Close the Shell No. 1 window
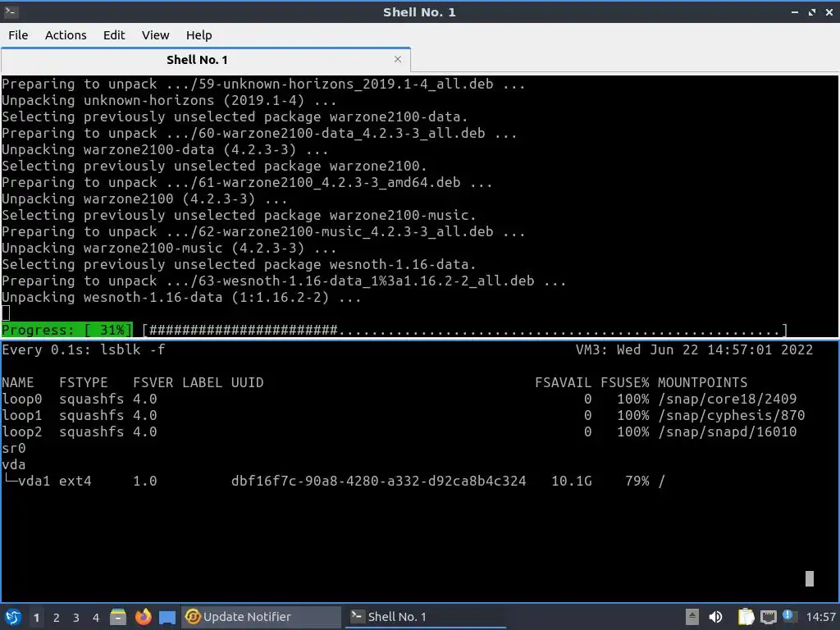The image size is (840, 630). [x=829, y=12]
